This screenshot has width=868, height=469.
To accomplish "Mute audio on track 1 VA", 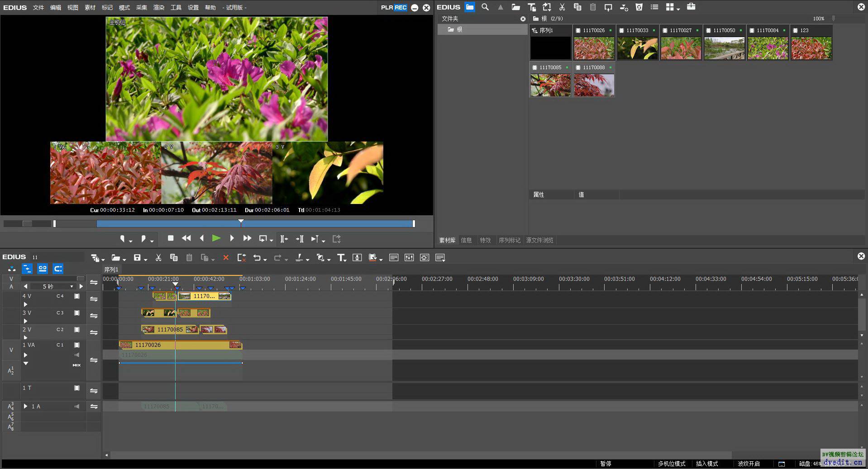I will pos(77,355).
